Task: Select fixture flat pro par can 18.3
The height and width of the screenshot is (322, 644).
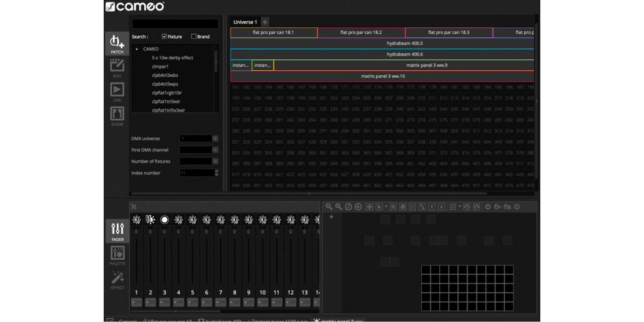Action: (449, 32)
